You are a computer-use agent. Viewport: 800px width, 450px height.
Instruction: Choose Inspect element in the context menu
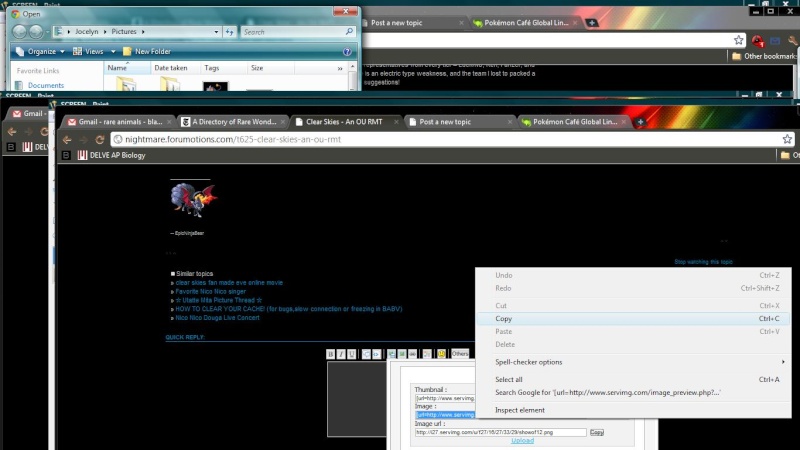click(633, 410)
